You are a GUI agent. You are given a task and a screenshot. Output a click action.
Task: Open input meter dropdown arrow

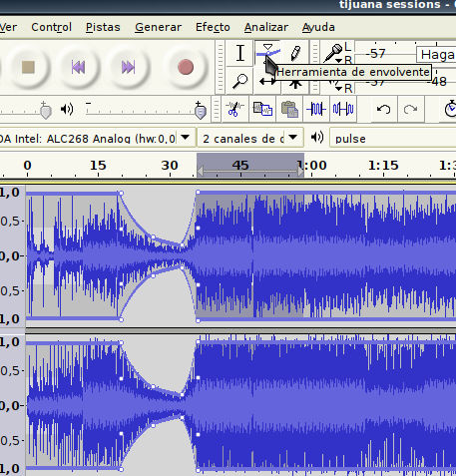click(338, 61)
